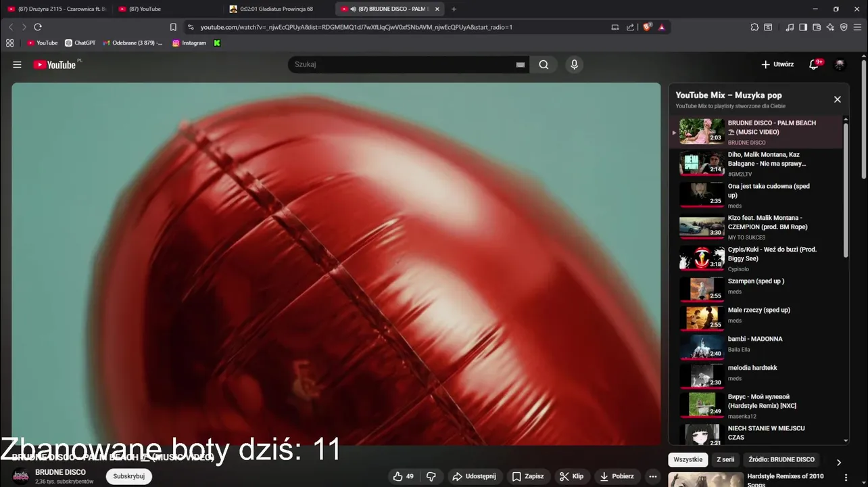
Task: Open YouTube notifications bell
Action: [x=815, y=64]
